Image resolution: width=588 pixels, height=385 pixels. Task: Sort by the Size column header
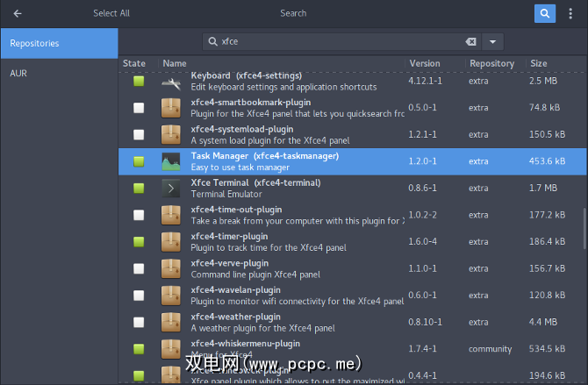click(539, 63)
